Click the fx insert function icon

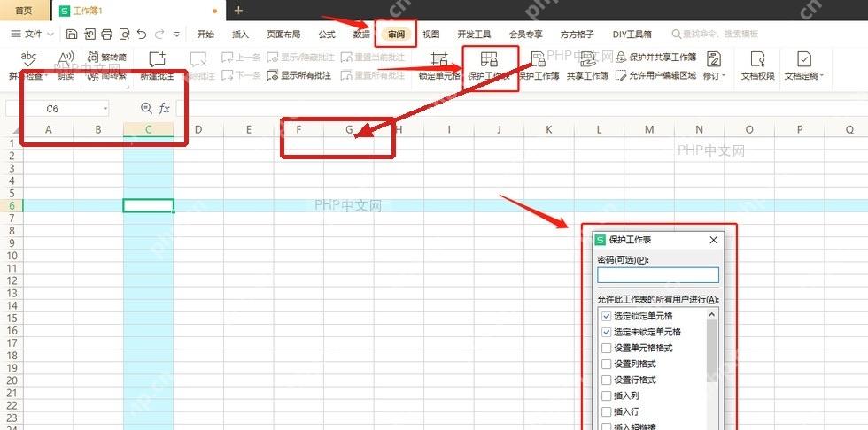pyautogui.click(x=165, y=109)
